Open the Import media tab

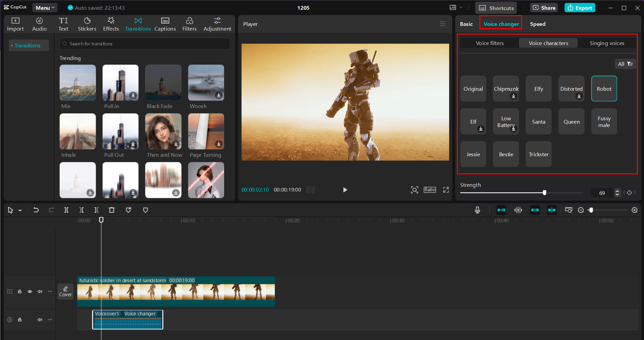pos(15,24)
